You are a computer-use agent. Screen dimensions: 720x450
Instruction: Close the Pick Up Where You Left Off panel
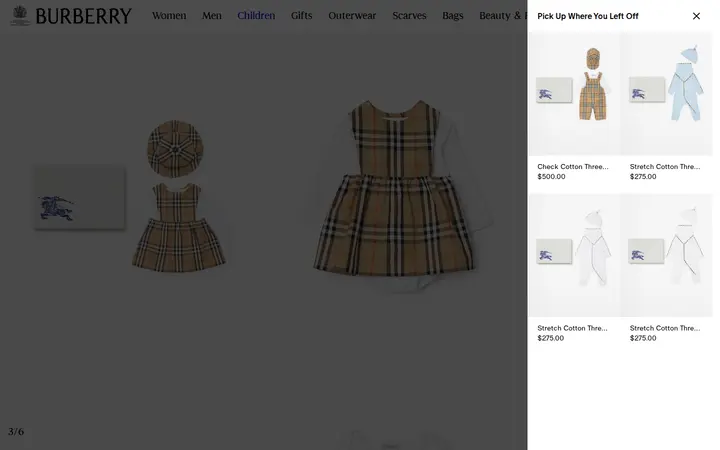click(x=696, y=16)
